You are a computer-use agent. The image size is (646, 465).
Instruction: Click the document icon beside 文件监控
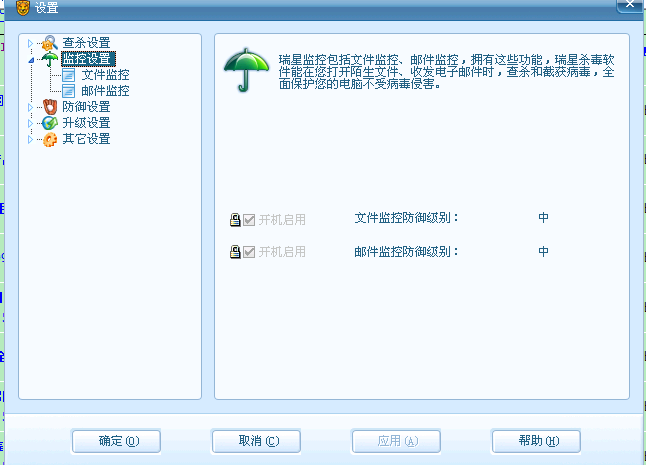coord(68,75)
